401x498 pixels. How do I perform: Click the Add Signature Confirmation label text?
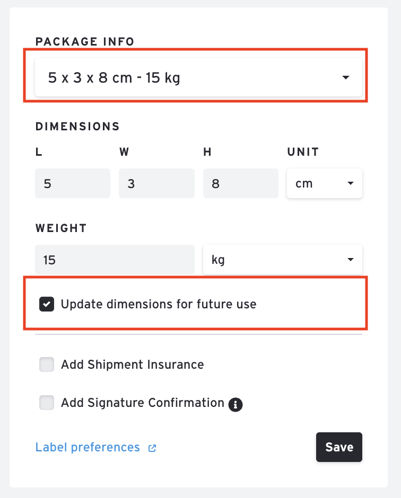click(x=143, y=403)
